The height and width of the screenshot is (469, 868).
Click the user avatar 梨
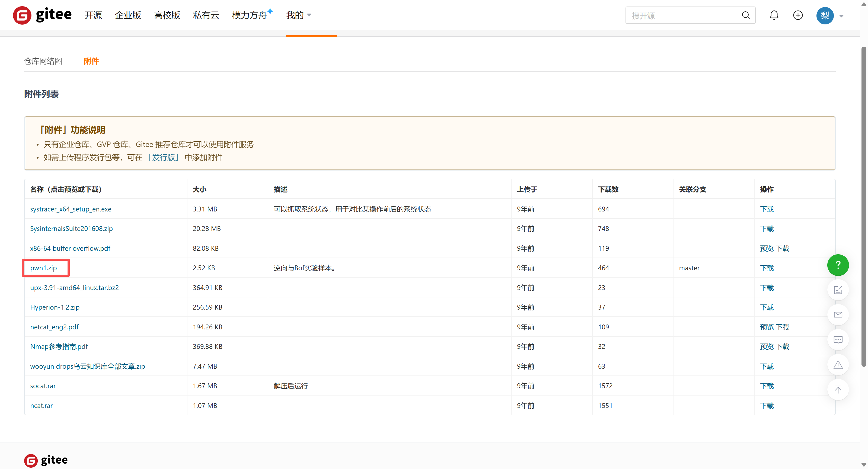pos(825,15)
